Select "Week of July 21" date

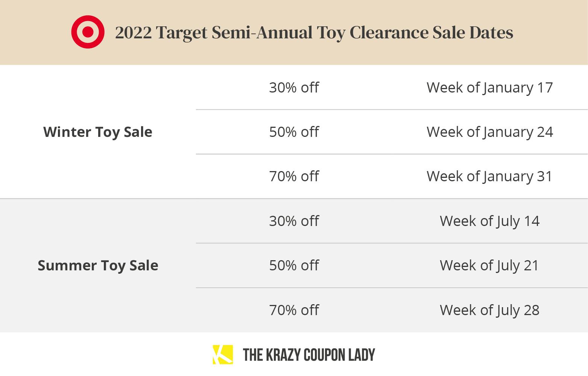pyautogui.click(x=489, y=265)
